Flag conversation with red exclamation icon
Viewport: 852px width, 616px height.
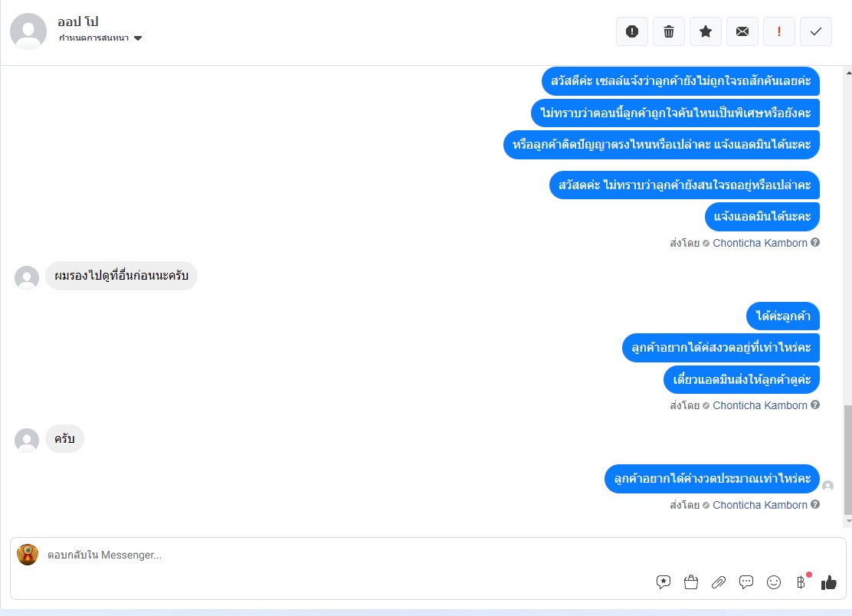click(x=779, y=31)
